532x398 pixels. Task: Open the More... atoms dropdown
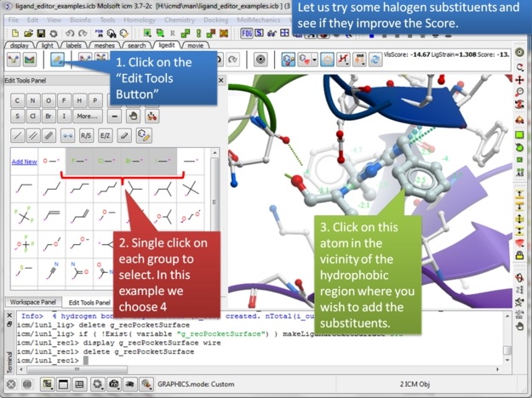point(87,117)
